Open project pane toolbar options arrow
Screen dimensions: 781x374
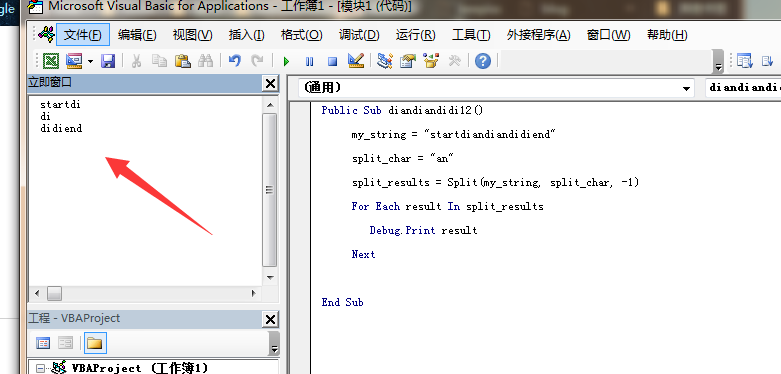click(274, 344)
